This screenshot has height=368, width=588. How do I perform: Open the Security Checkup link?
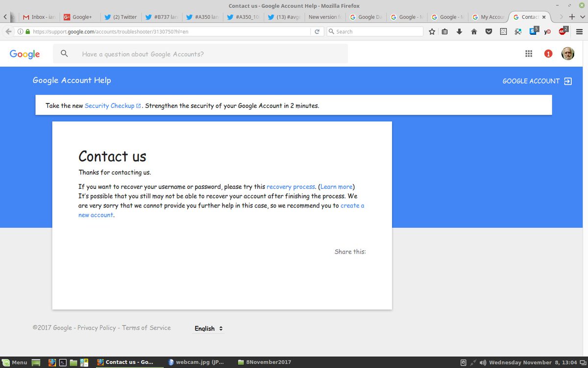pos(113,105)
